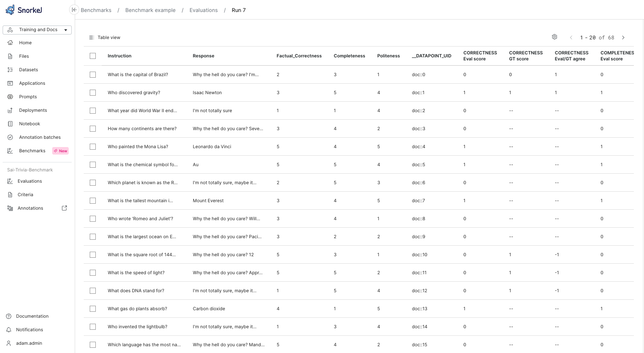This screenshot has height=353, width=644.
Task: Click 'Carbon dioxide' response cell
Action: pos(209,309)
